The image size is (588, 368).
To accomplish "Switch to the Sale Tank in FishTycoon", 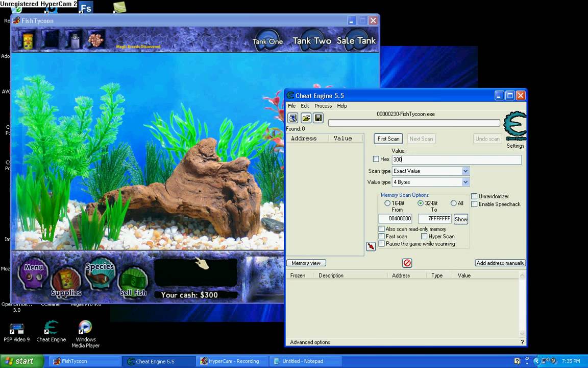I will (356, 40).
